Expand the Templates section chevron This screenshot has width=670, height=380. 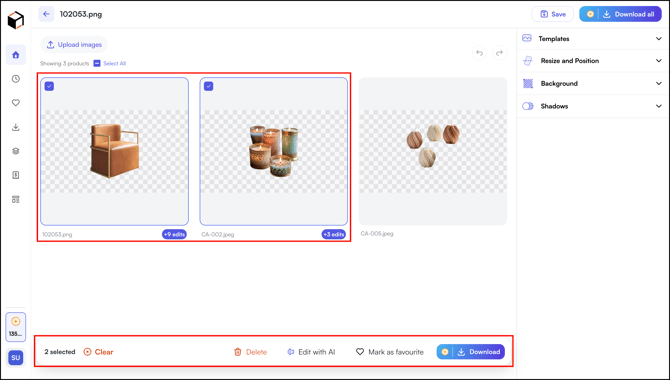658,38
